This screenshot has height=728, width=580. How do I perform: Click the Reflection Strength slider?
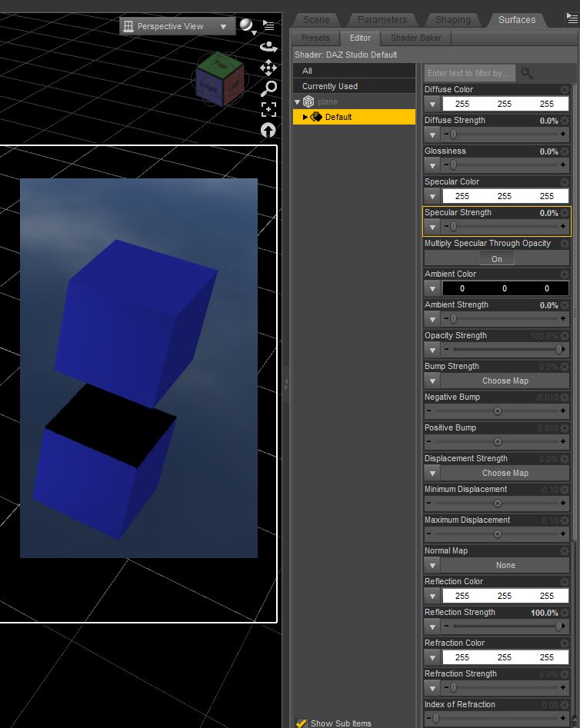click(505, 627)
